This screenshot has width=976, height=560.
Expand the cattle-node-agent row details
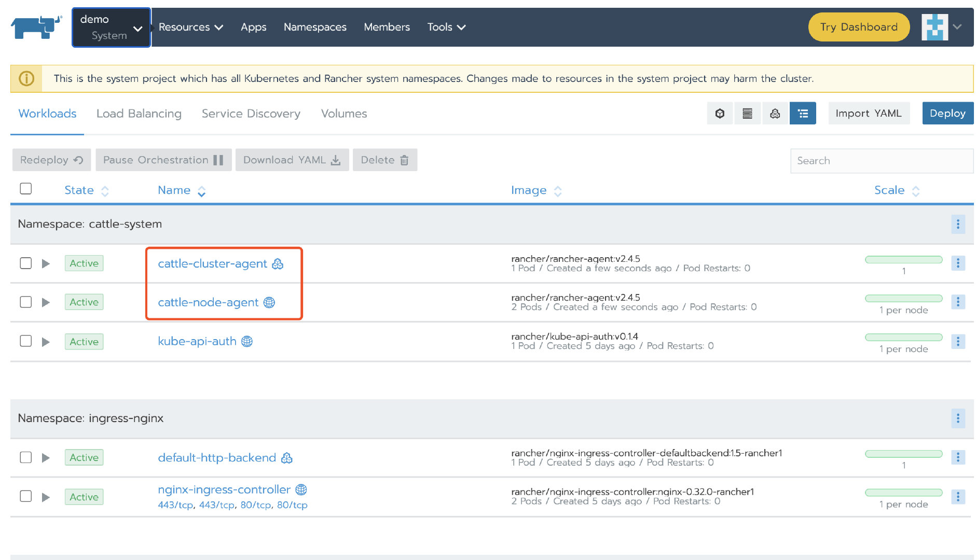tap(46, 302)
